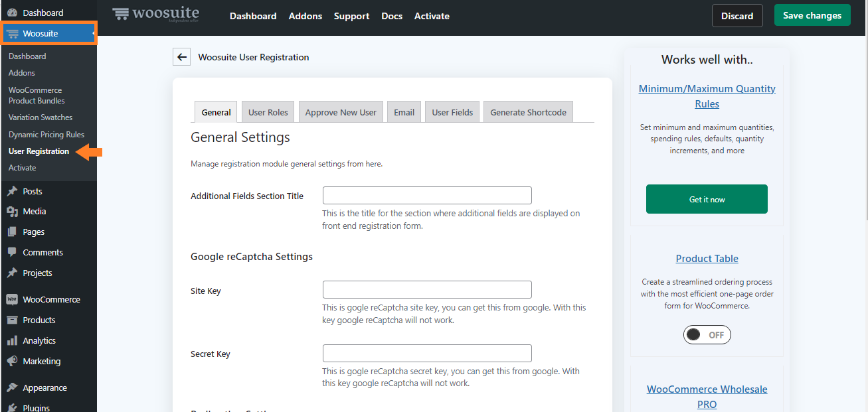Collapse the Woosuite sidebar menu
This screenshot has height=412, width=868.
pyautogui.click(x=94, y=33)
